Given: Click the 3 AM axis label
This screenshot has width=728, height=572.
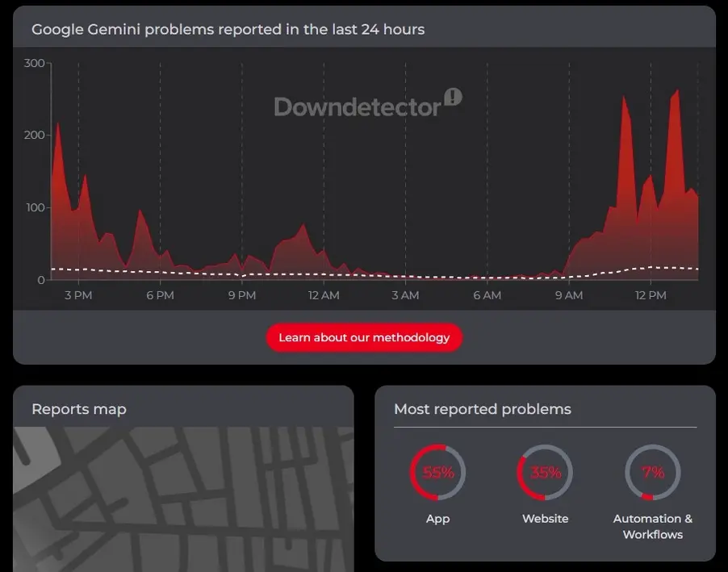Looking at the screenshot, I should pos(405,295).
